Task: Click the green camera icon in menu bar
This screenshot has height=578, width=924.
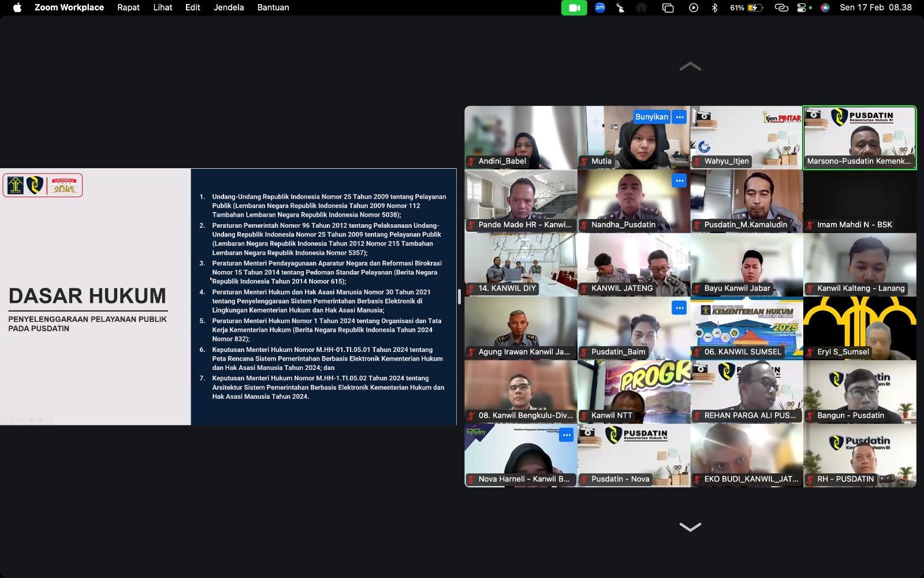Action: click(x=574, y=8)
